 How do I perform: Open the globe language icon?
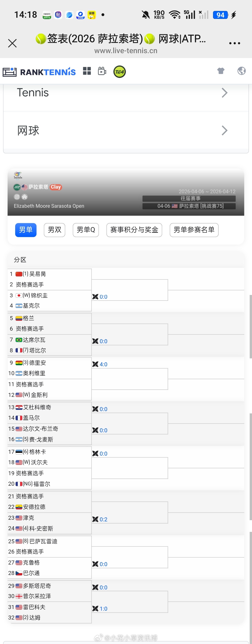(x=241, y=71)
